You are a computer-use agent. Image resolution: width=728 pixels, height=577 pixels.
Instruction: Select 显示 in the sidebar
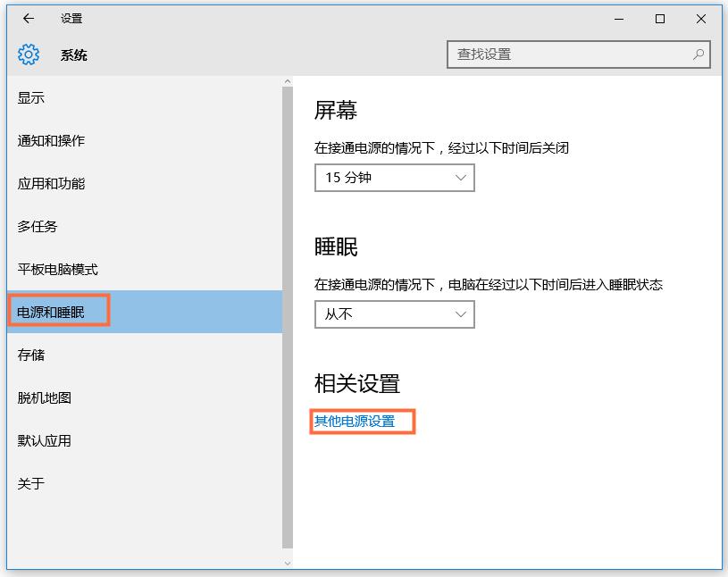pos(31,97)
